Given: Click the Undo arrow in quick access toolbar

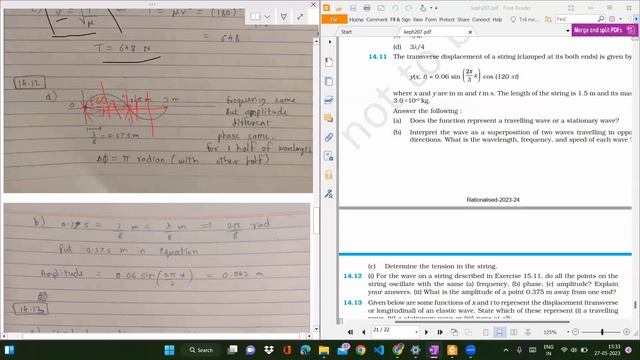Looking at the screenshot, I should [x=395, y=8].
